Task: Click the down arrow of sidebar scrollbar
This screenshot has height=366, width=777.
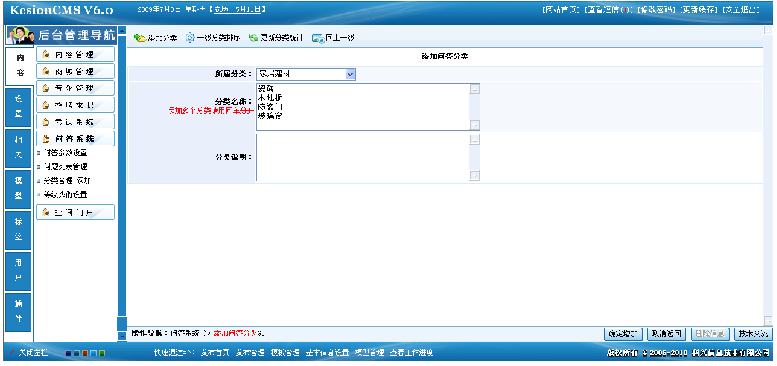Action: [122, 337]
